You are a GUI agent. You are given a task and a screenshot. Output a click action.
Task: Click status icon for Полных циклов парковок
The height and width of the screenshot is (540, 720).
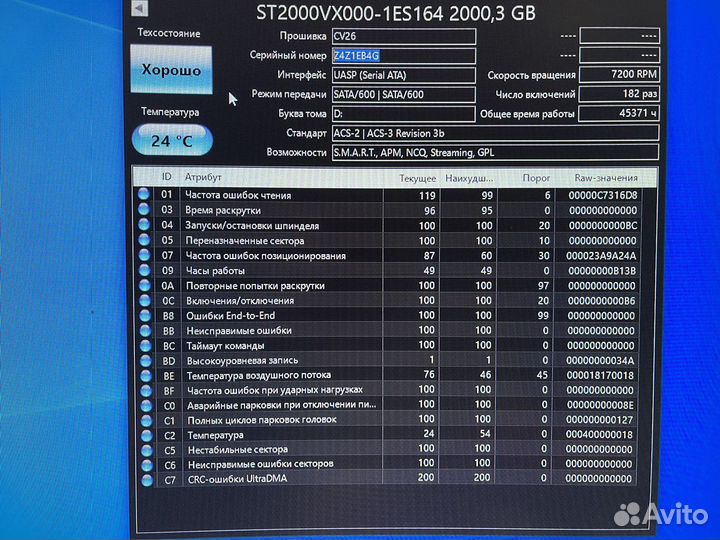(x=147, y=420)
